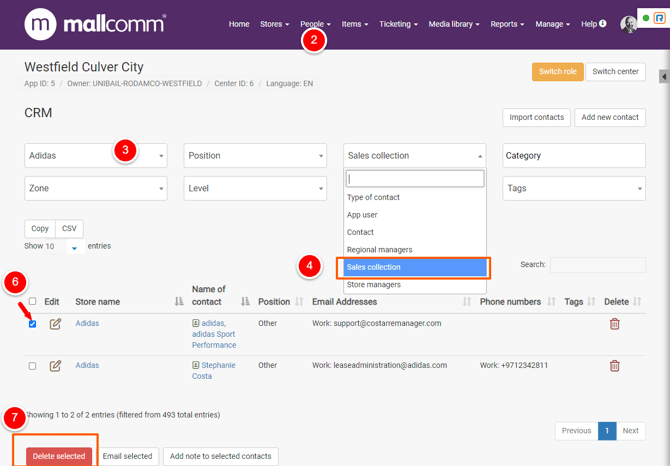
Task: Check the Stephanie Costa row checkbox
Action: point(32,366)
